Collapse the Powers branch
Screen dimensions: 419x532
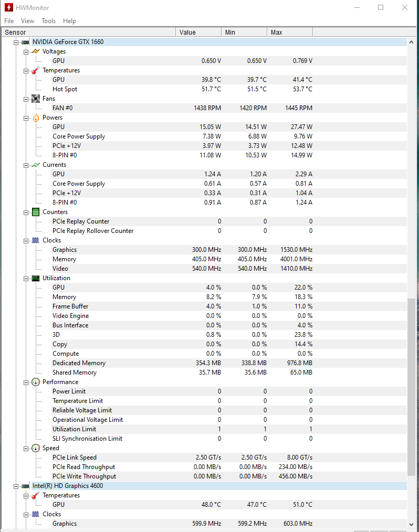point(26,118)
